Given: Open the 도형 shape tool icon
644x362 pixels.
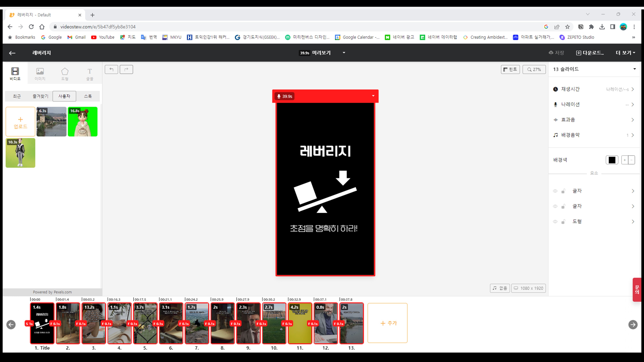Looking at the screenshot, I should tap(65, 73).
